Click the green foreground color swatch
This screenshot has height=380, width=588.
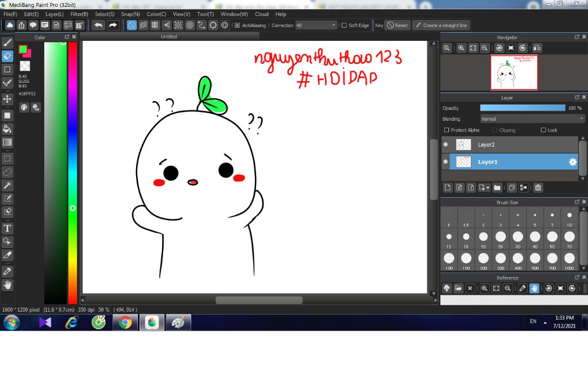pyautogui.click(x=22, y=49)
